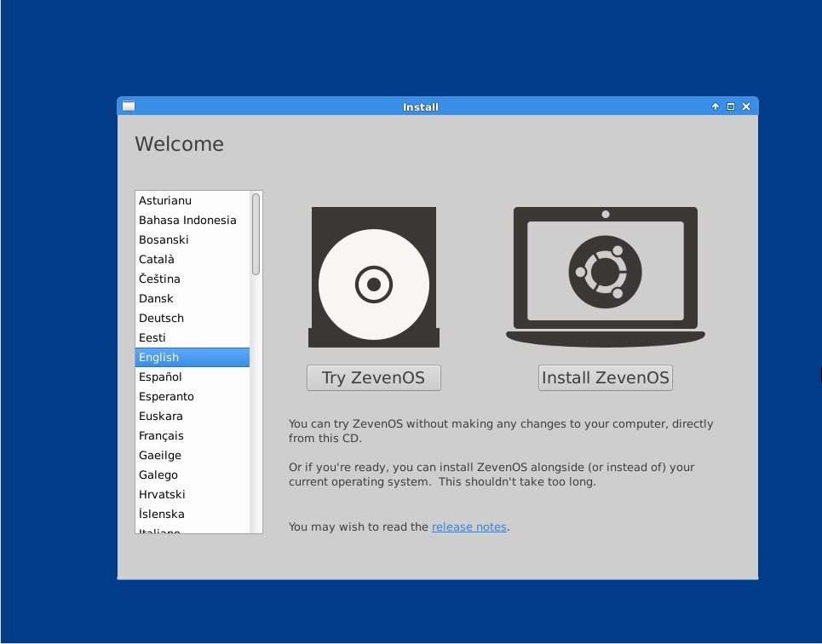Click the laptop icon above Install ZevenOS
The width and height of the screenshot is (822, 644).
pos(606,277)
